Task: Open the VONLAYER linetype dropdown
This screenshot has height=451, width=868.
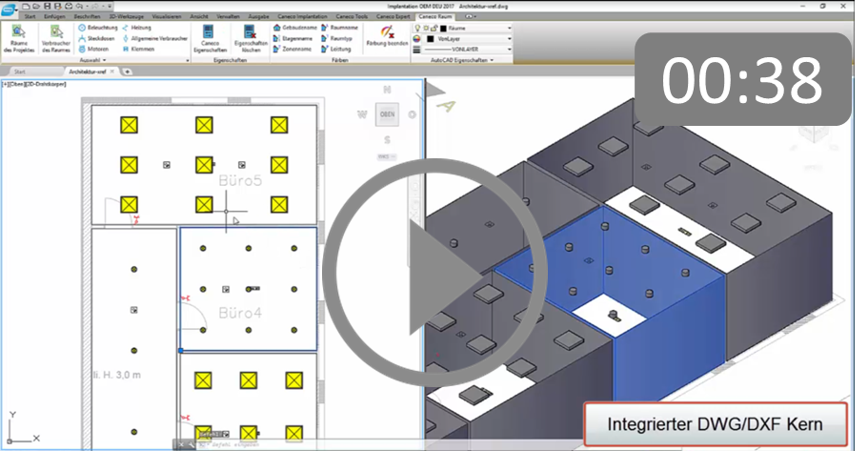Action: (x=509, y=50)
